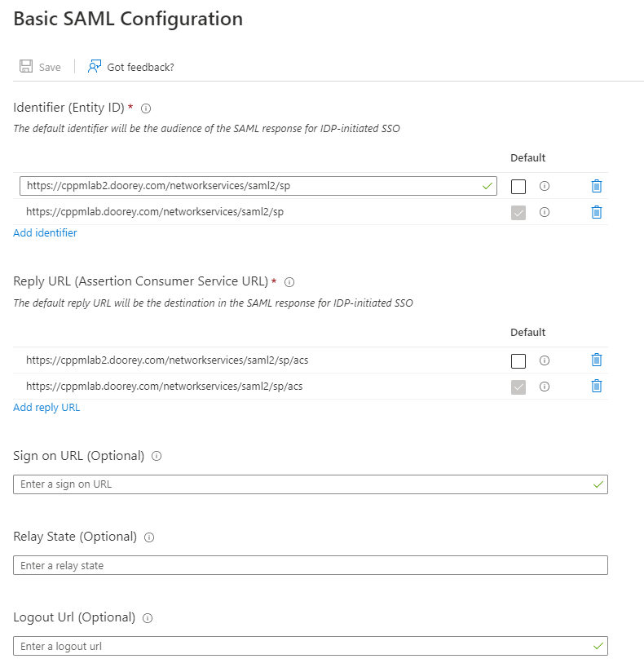Click Add identifier link
Screen dimensions: 644x672
coord(46,233)
